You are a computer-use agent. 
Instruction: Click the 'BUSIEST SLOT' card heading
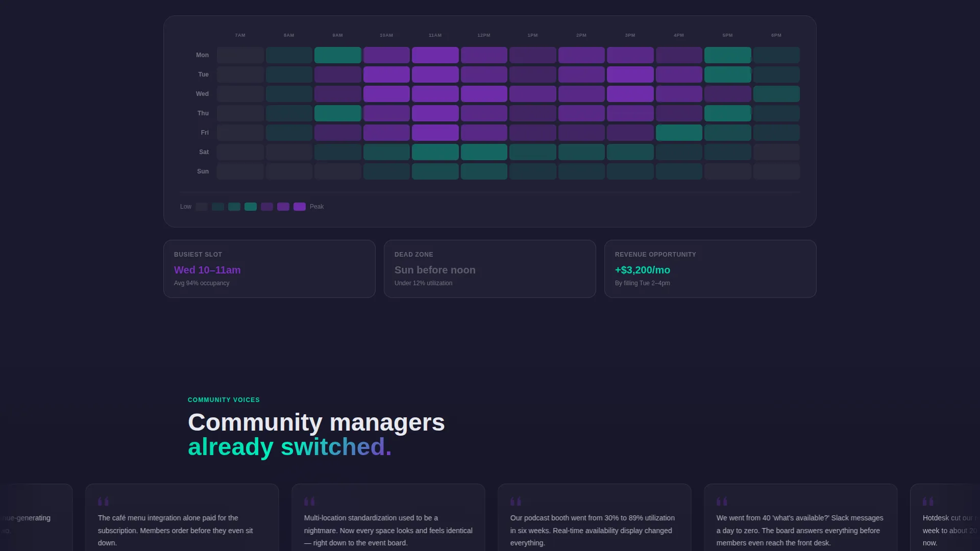point(198,255)
